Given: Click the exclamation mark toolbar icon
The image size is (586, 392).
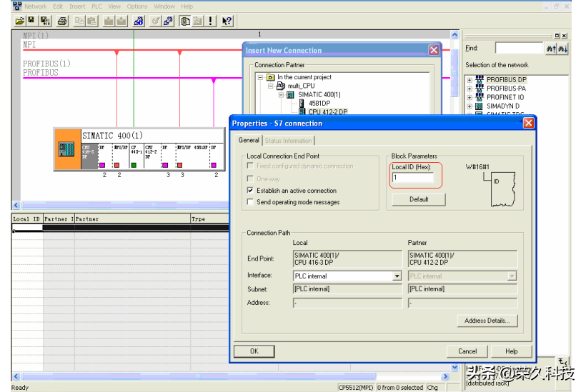Looking at the screenshot, I should pyautogui.click(x=211, y=21).
